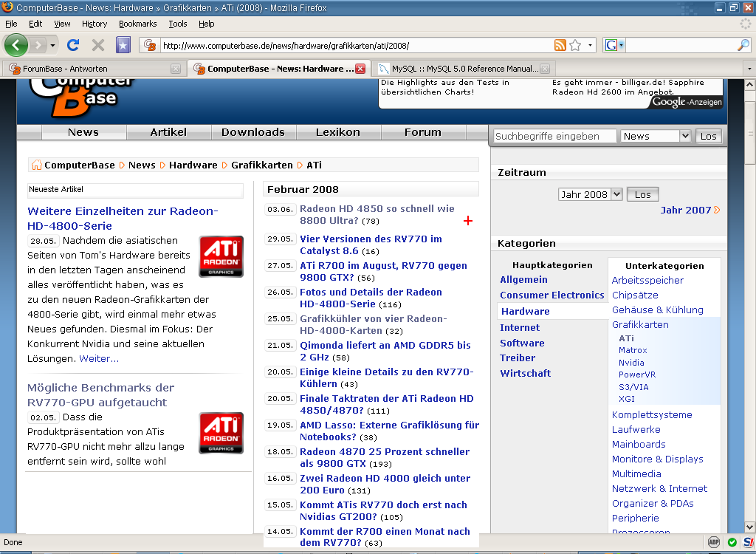Select the Hardware main category

[525, 311]
